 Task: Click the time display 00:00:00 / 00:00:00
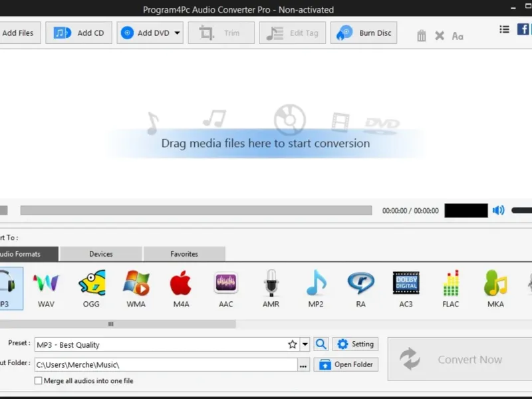click(410, 211)
